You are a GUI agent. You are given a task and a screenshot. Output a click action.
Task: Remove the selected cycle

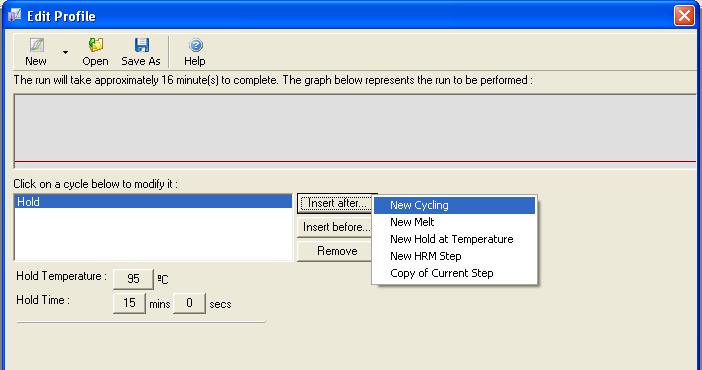pyautogui.click(x=336, y=251)
